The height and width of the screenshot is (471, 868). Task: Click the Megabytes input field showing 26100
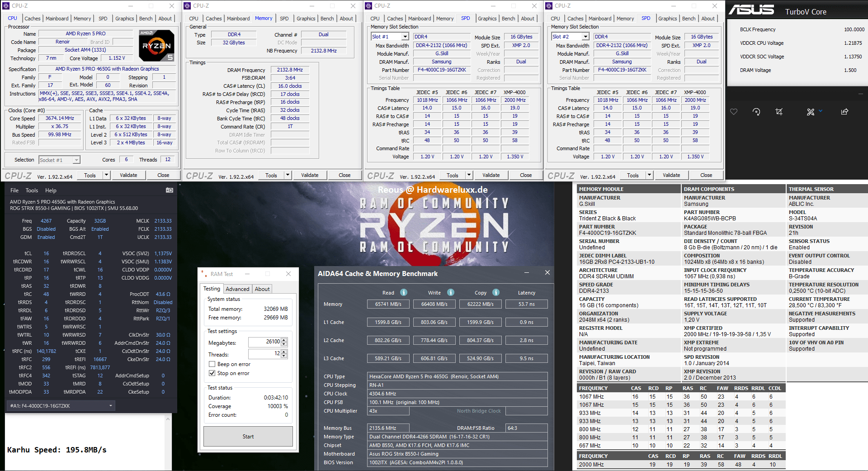pyautogui.click(x=265, y=342)
